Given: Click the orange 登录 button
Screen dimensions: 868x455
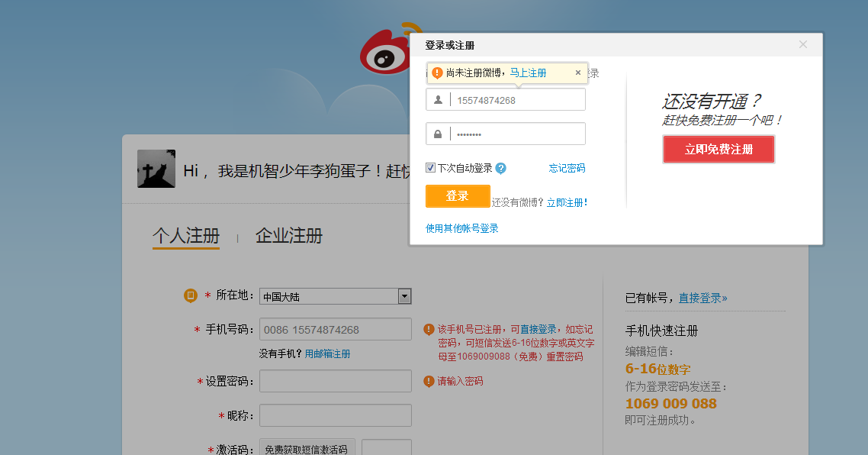Looking at the screenshot, I should coord(458,196).
